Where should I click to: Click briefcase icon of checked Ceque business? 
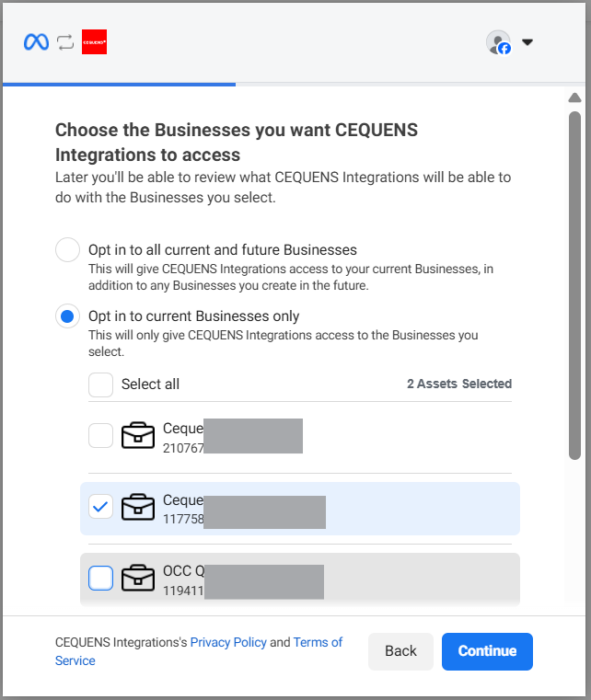click(138, 507)
